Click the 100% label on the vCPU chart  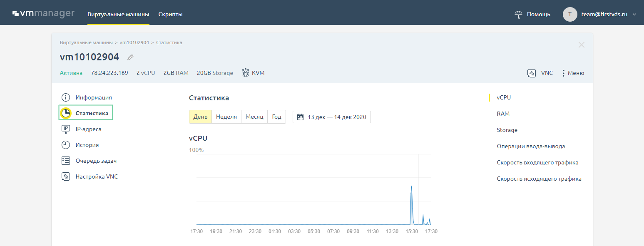pos(196,150)
